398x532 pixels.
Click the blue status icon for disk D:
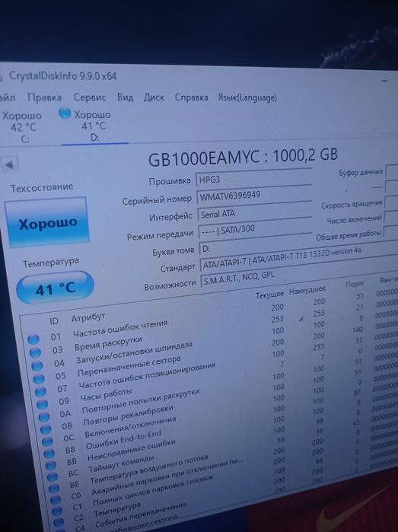(65, 113)
